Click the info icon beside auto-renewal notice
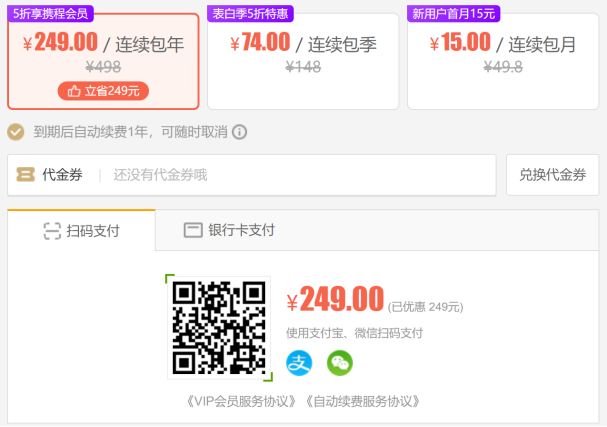This screenshot has width=607, height=427. 239,132
